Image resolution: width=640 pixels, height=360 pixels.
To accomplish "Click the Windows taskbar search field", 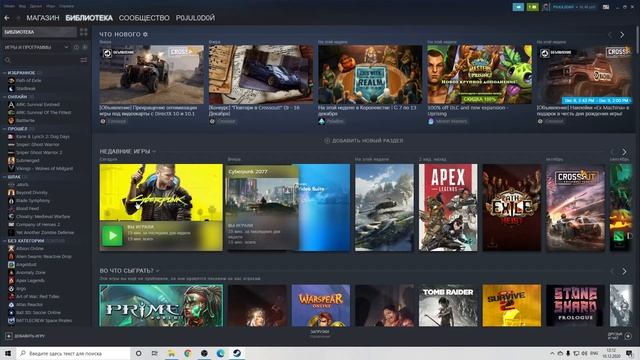I will pos(73,353).
